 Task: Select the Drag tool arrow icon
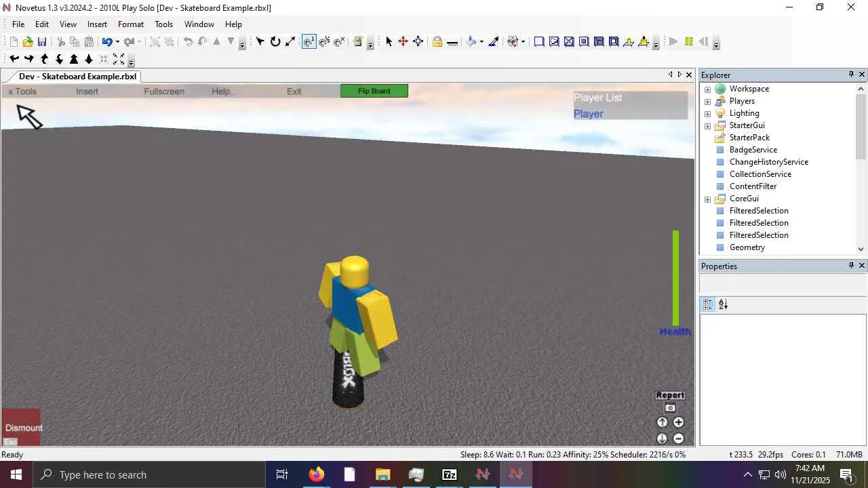point(260,42)
